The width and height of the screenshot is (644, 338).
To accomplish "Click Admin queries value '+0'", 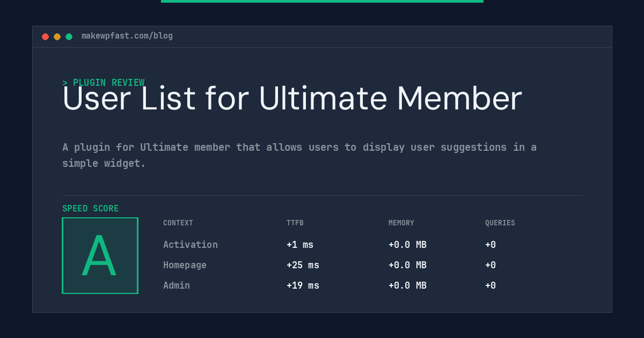I will [491, 285].
